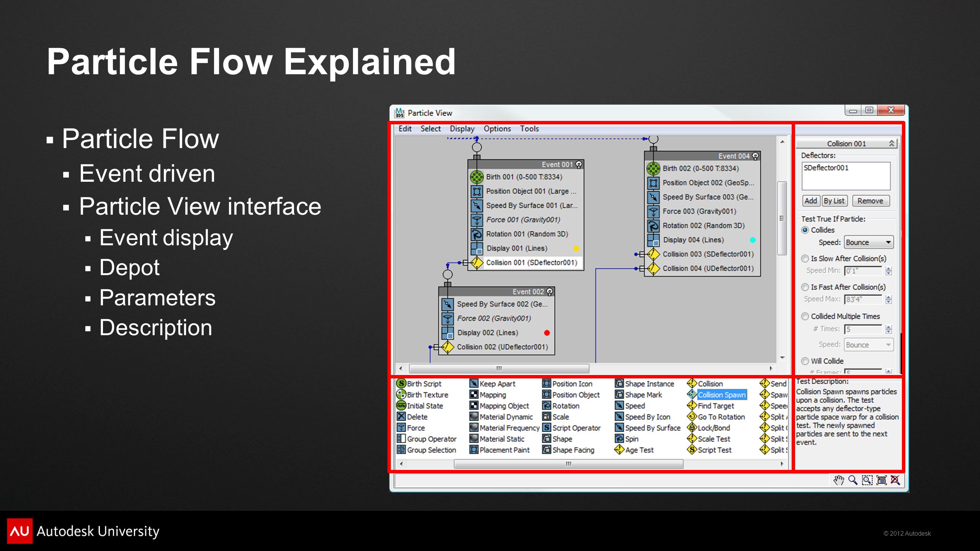Click the # Times spinner arrows

889,329
